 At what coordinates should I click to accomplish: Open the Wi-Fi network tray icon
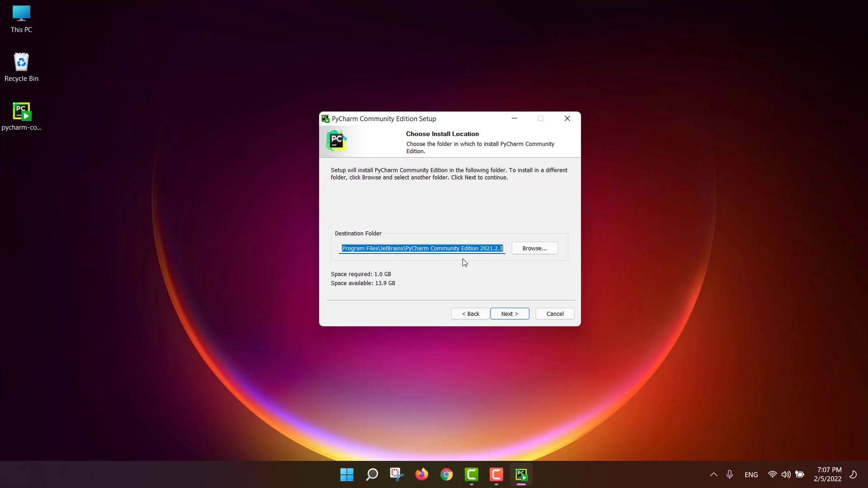click(x=772, y=474)
